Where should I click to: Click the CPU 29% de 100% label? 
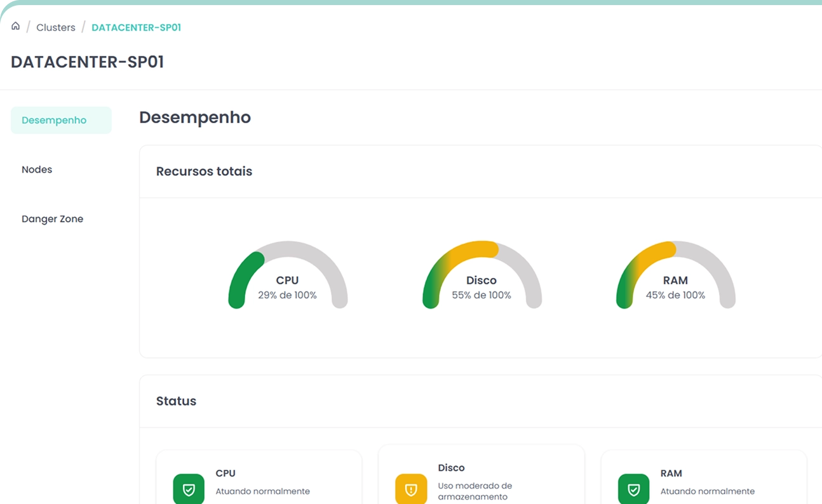click(x=287, y=295)
